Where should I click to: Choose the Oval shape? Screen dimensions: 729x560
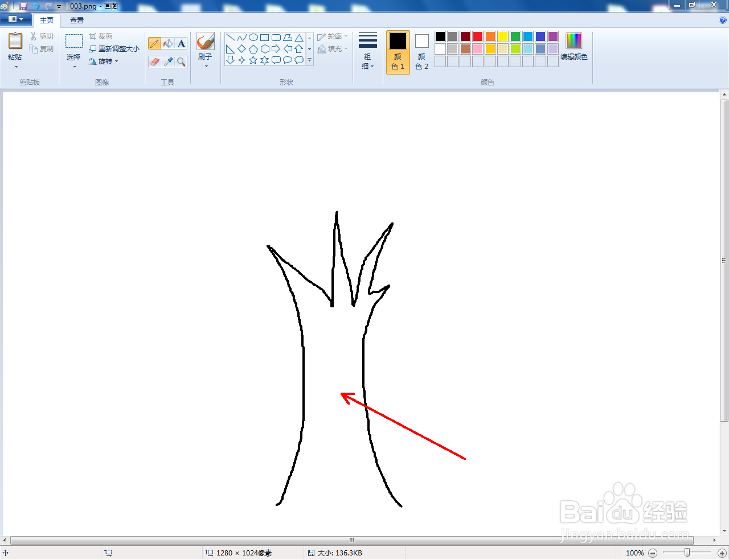click(x=253, y=38)
